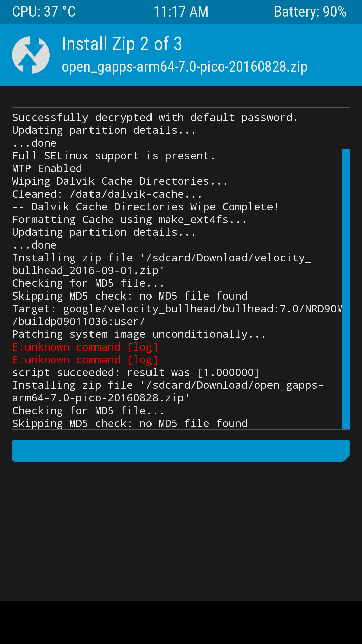Screen dimensions: 362x644
Task: Tap the "Dalvik Cache Directories Wipe Complete!" line
Action: [145, 207]
